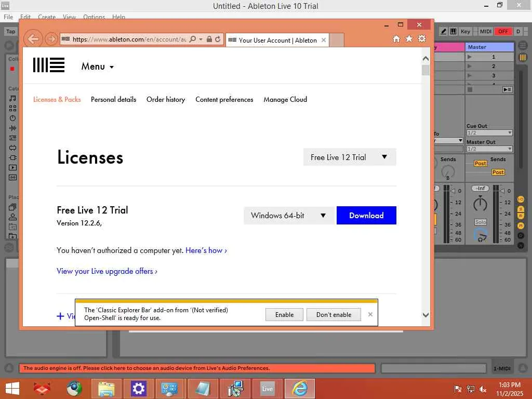Open the Ableton File menu

click(x=8, y=17)
